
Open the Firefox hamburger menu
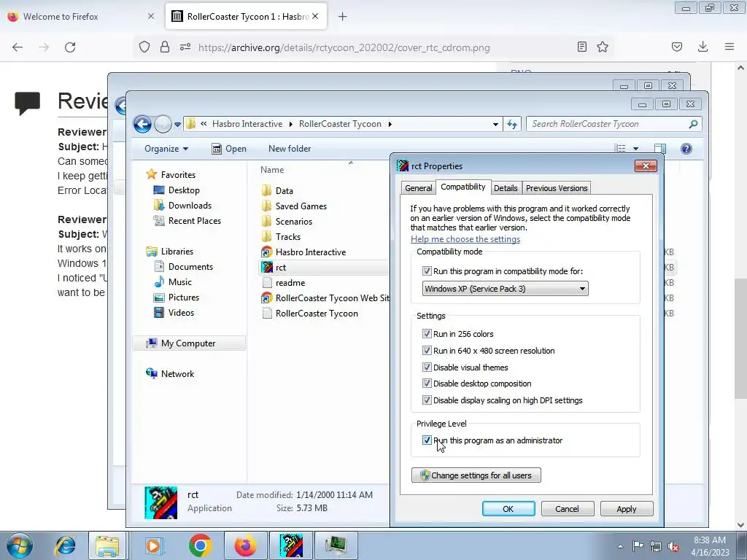coord(729,47)
